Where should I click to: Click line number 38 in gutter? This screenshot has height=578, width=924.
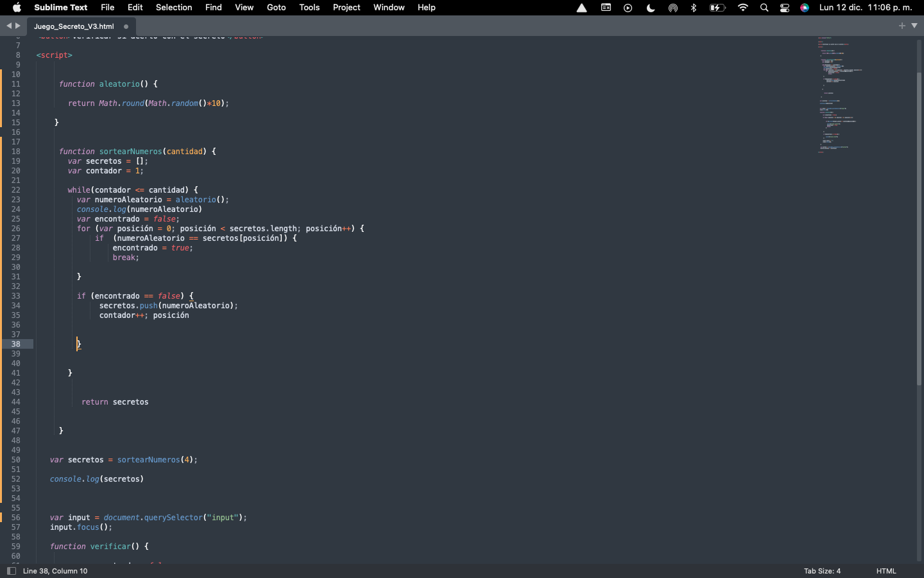(15, 344)
